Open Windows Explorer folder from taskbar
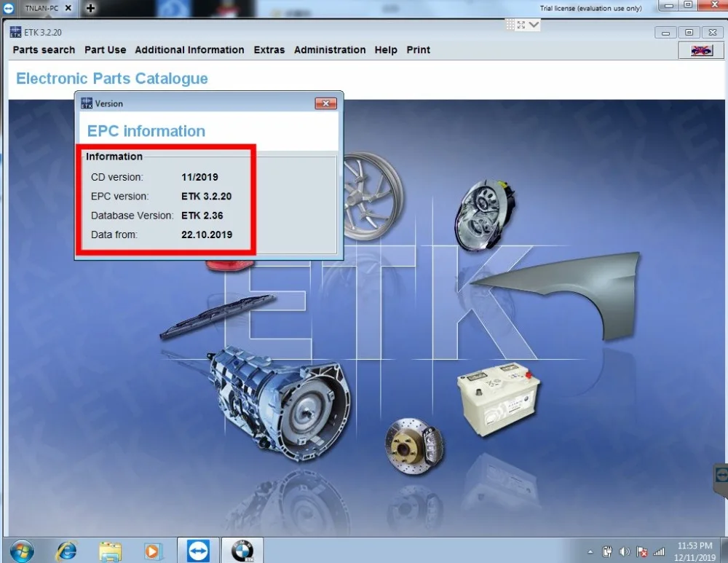 pyautogui.click(x=110, y=551)
